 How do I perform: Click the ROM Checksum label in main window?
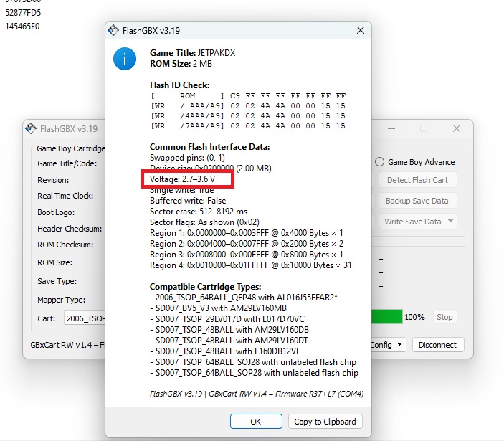[65, 245]
